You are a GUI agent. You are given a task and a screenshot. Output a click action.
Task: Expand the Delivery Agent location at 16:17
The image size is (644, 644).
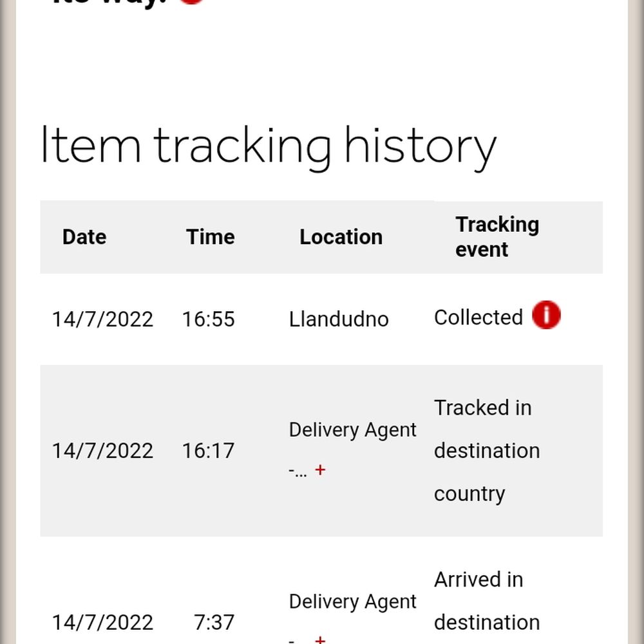point(320,470)
